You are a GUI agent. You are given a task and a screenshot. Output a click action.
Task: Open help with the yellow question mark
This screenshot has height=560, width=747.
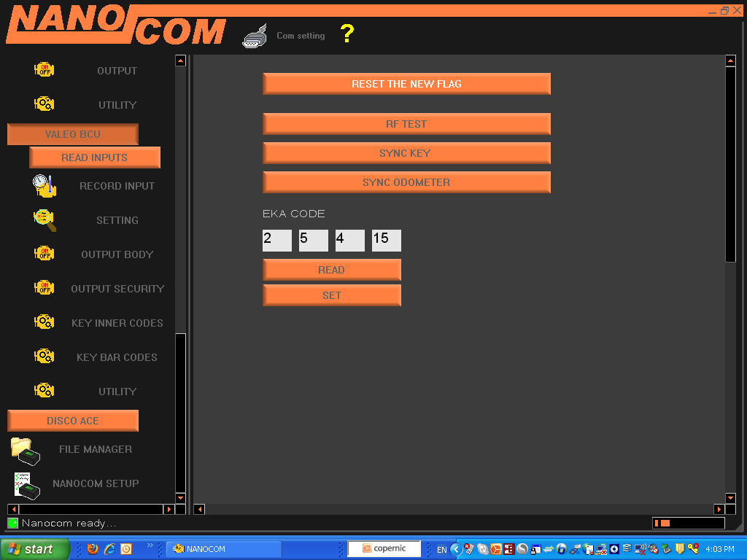[347, 34]
